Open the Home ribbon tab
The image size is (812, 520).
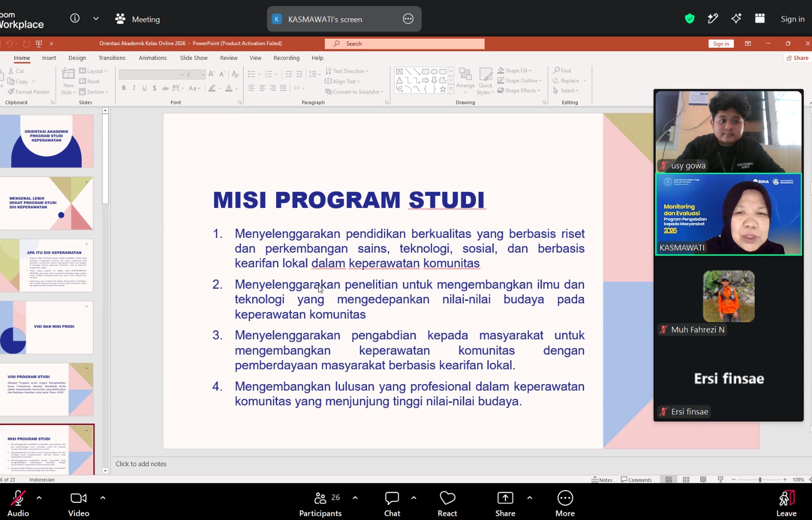pyautogui.click(x=22, y=58)
